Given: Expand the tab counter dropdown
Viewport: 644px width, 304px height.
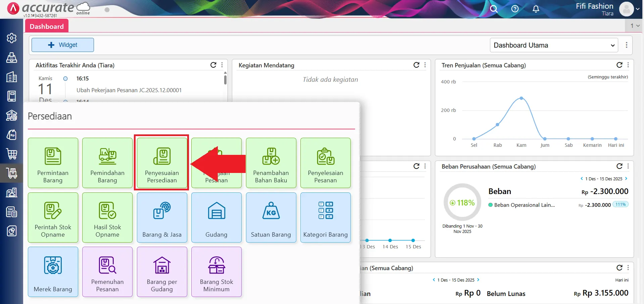Looking at the screenshot, I should (x=635, y=25).
